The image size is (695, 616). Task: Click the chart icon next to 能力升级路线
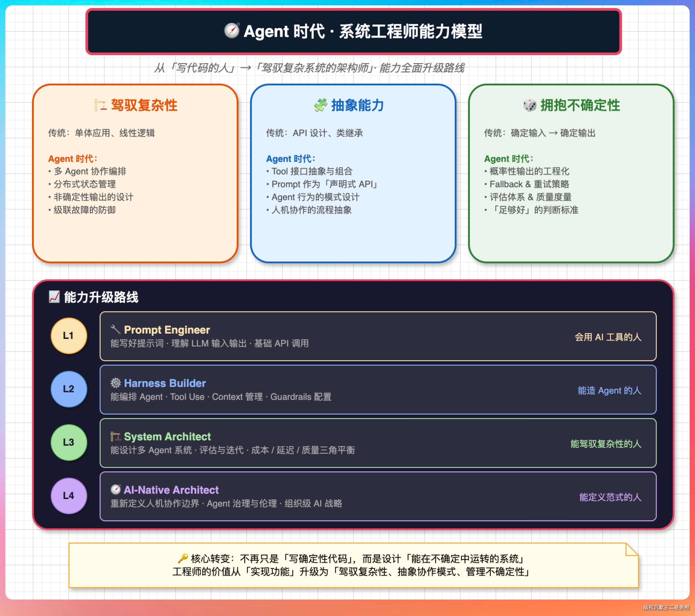pos(54,297)
